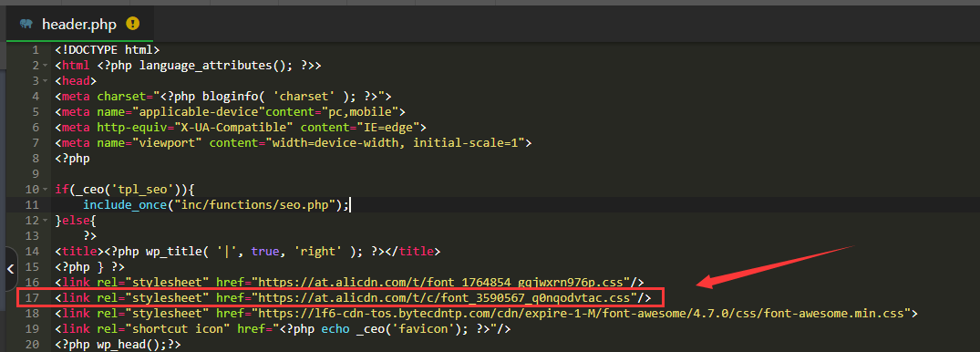Click the yellow warning icon on header.php tab

coord(132,24)
